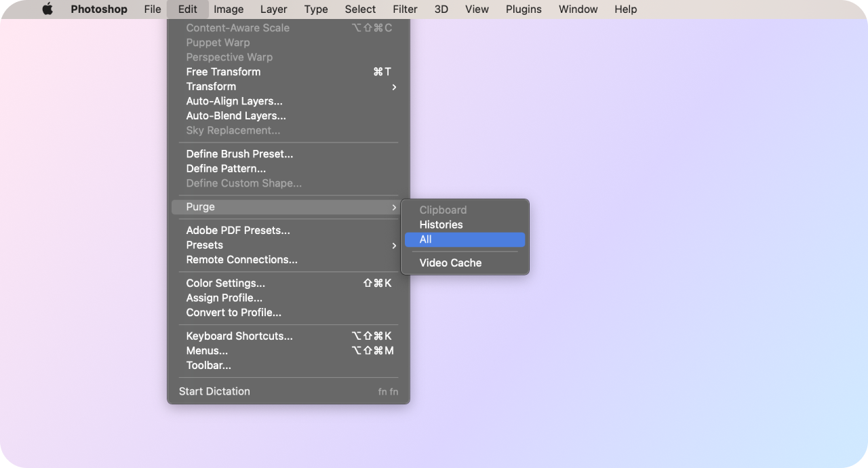868x468 pixels.
Task: Select Free Transform from the Edit menu
Action: click(x=224, y=72)
